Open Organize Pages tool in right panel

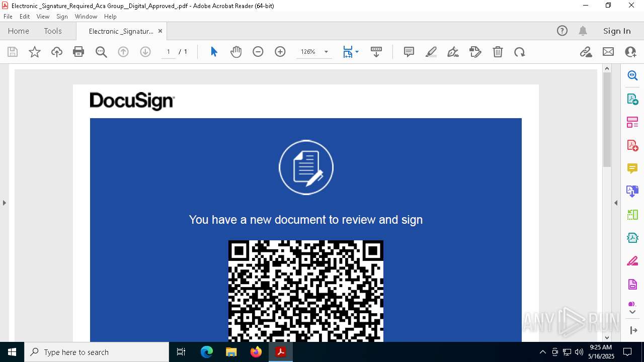coord(632,122)
